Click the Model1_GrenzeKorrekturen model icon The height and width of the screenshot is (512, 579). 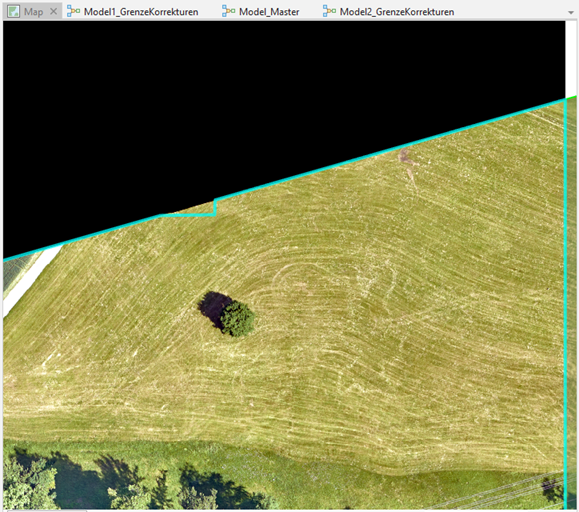73,11
